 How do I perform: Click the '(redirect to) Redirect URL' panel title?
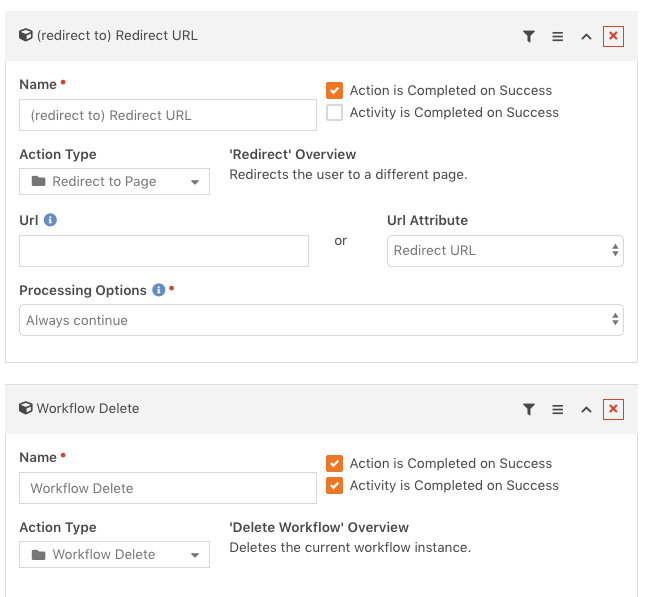pos(117,35)
